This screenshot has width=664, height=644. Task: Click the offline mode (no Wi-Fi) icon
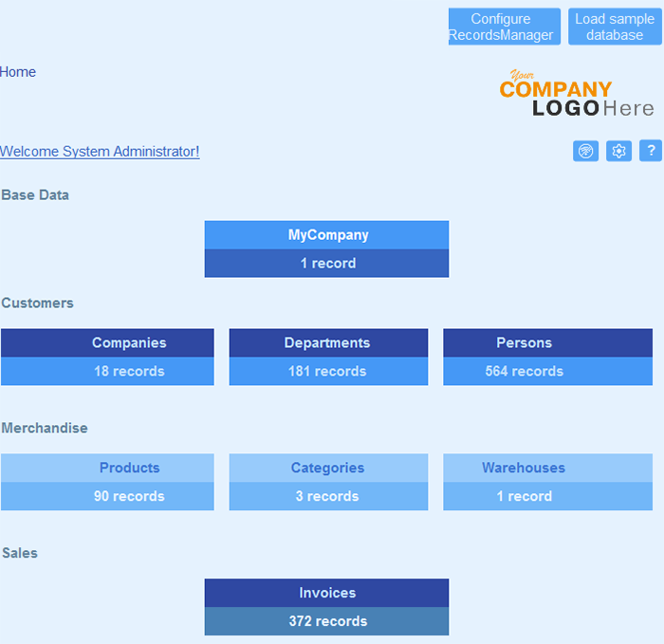[585, 151]
